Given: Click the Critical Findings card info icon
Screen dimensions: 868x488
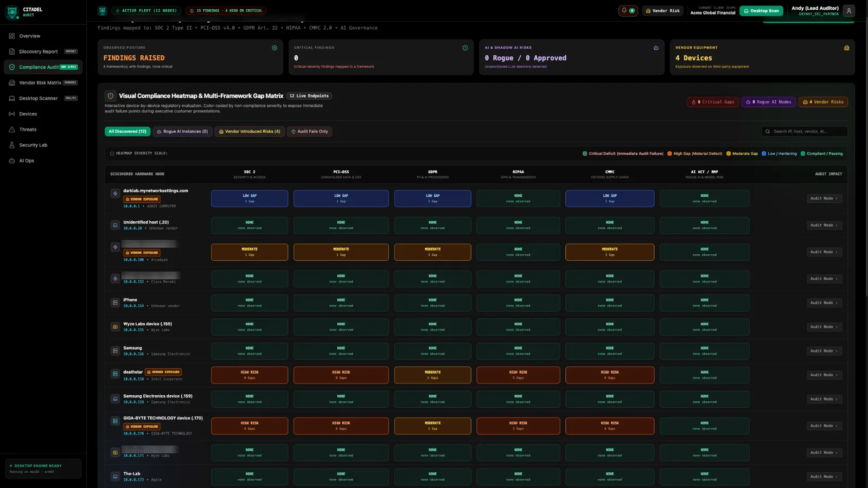Looking at the screenshot, I should click(x=465, y=48).
